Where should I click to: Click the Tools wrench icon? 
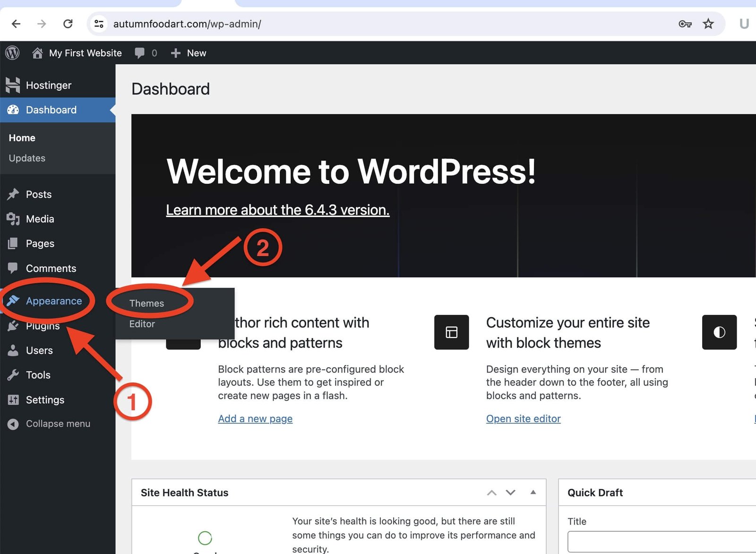point(13,375)
